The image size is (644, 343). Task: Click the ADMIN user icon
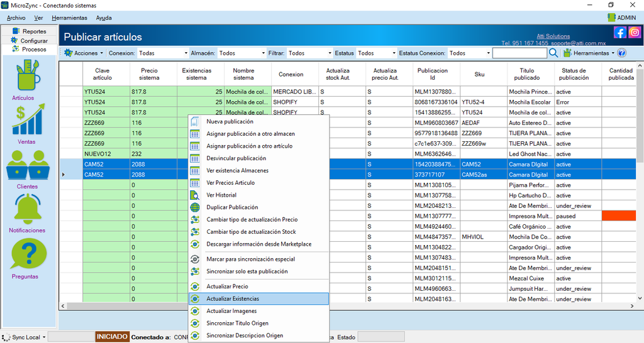[x=611, y=17]
